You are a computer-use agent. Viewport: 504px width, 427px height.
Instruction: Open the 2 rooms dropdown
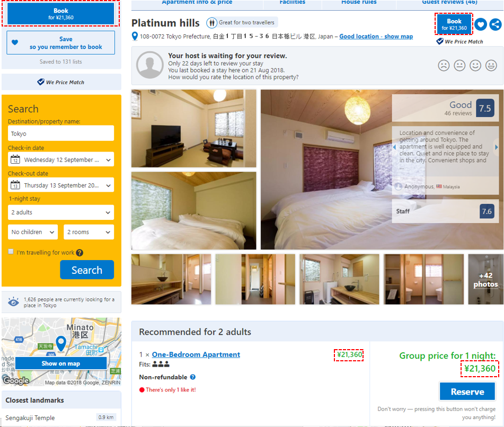89,232
